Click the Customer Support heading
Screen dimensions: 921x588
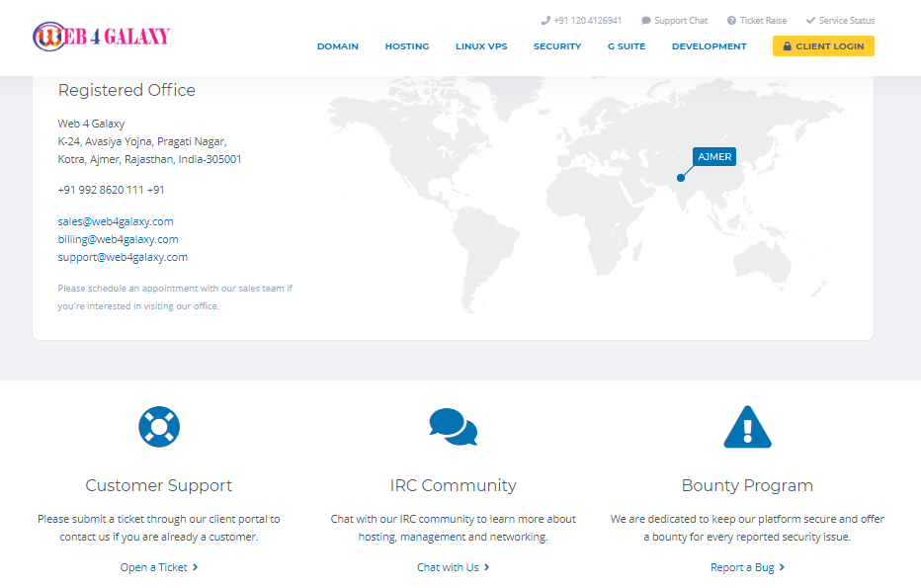(159, 486)
